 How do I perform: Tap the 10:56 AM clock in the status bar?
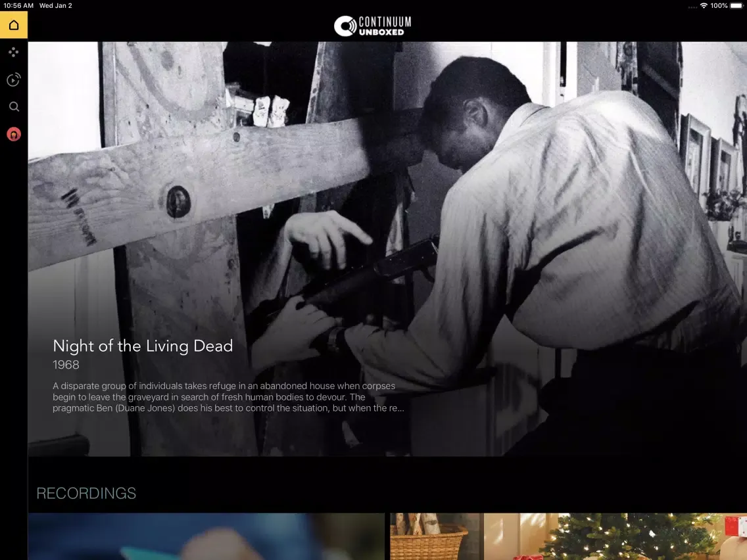pos(18,6)
